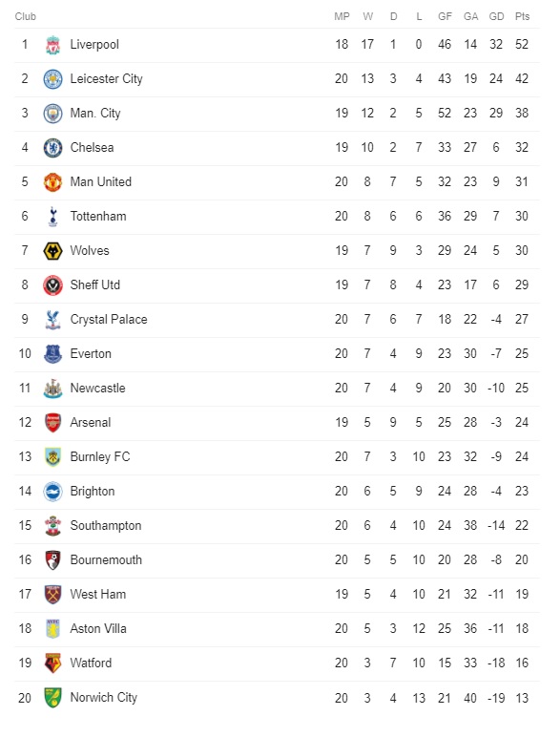Click the Watford club badge

pyautogui.click(x=52, y=663)
